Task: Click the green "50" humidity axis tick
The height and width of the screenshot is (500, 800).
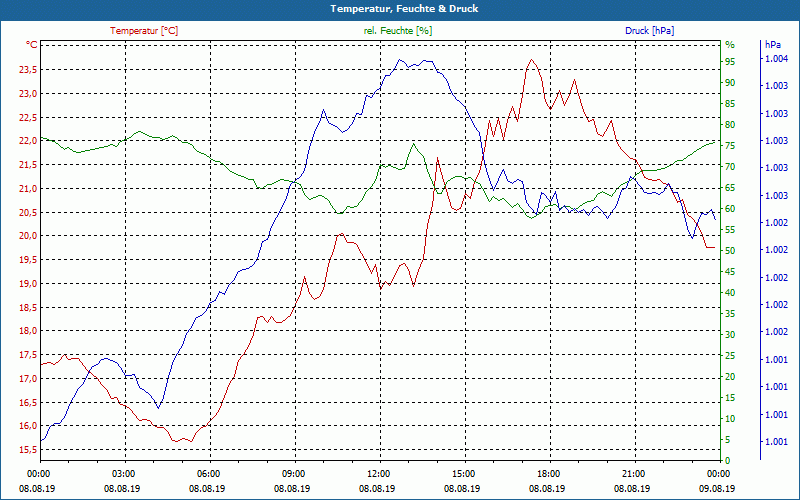Action: 730,251
